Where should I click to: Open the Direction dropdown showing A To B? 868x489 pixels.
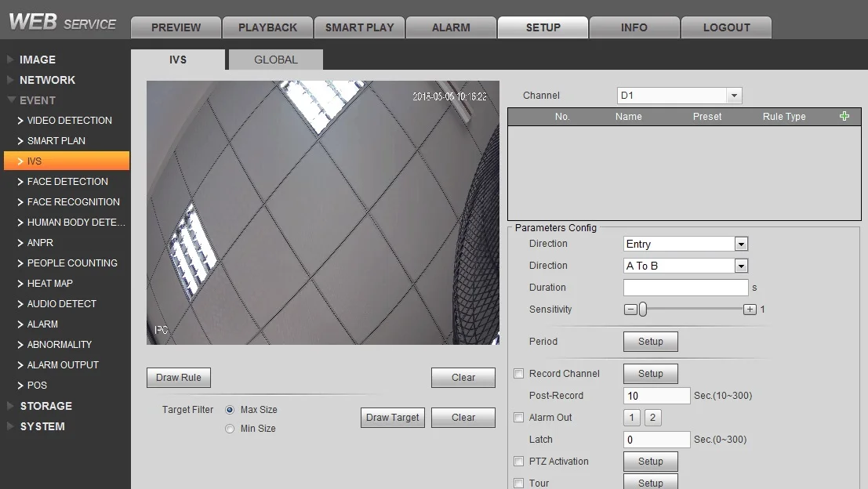click(686, 266)
